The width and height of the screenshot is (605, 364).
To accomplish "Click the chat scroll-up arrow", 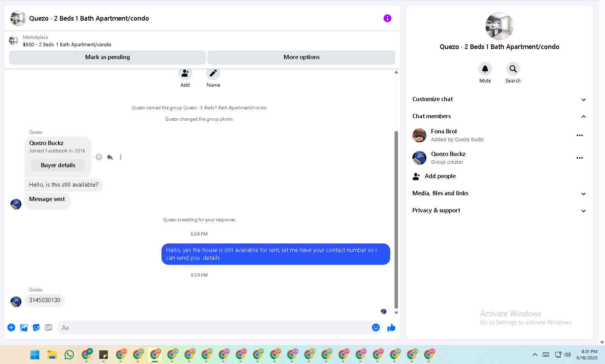I will click(x=396, y=72).
